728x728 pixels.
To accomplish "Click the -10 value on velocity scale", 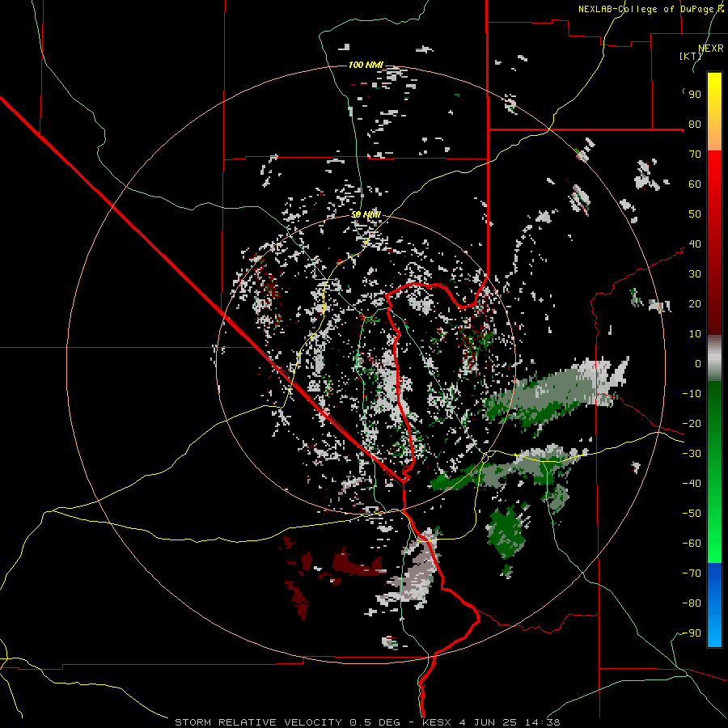I will click(x=692, y=394).
